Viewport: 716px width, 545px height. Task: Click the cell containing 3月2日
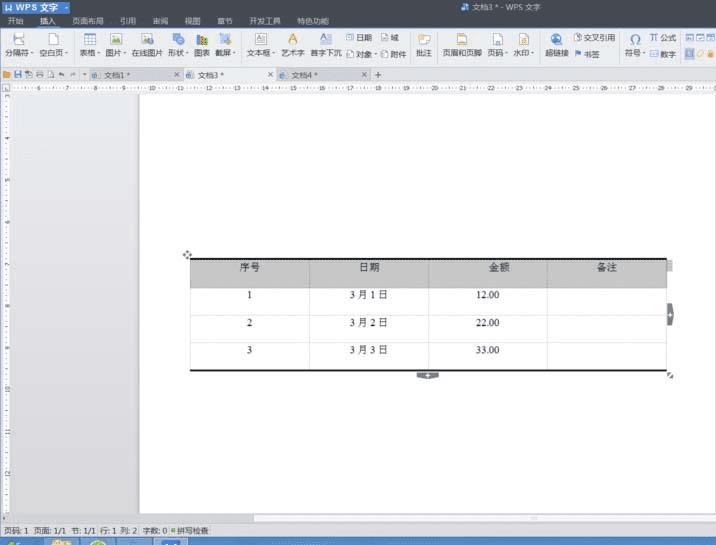coord(369,329)
